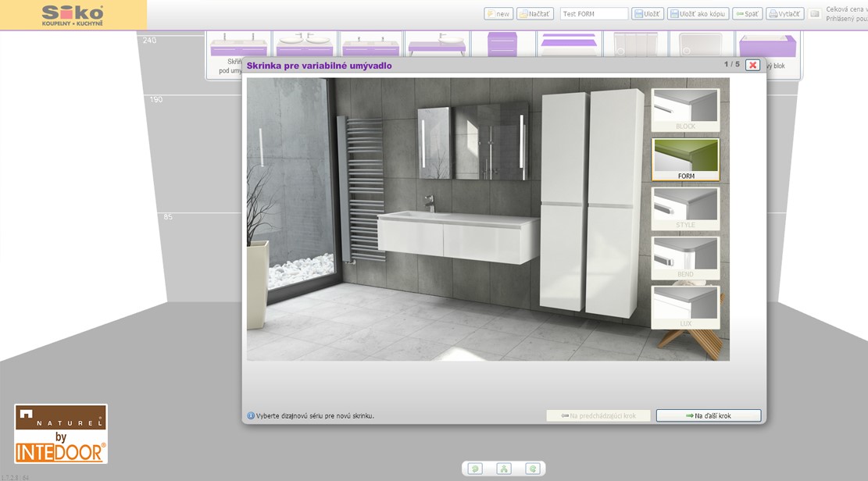Print using the Vytlačiť button
The image size is (868, 481).
pos(784,14)
